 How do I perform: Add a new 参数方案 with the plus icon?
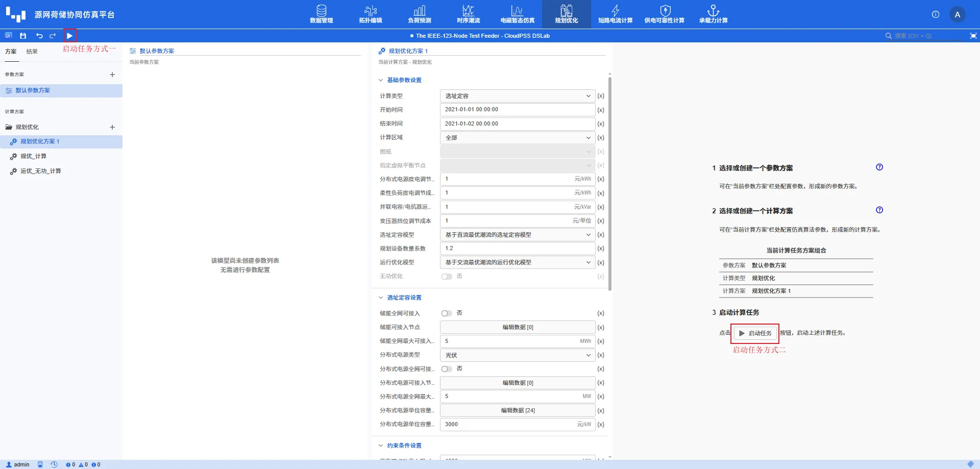point(112,75)
